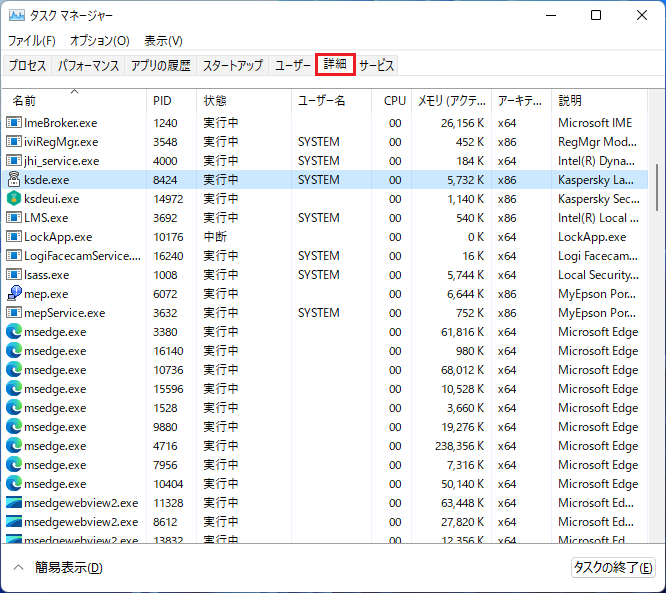
Task: Select the RegMgr Mod... description cell
Action: [597, 142]
